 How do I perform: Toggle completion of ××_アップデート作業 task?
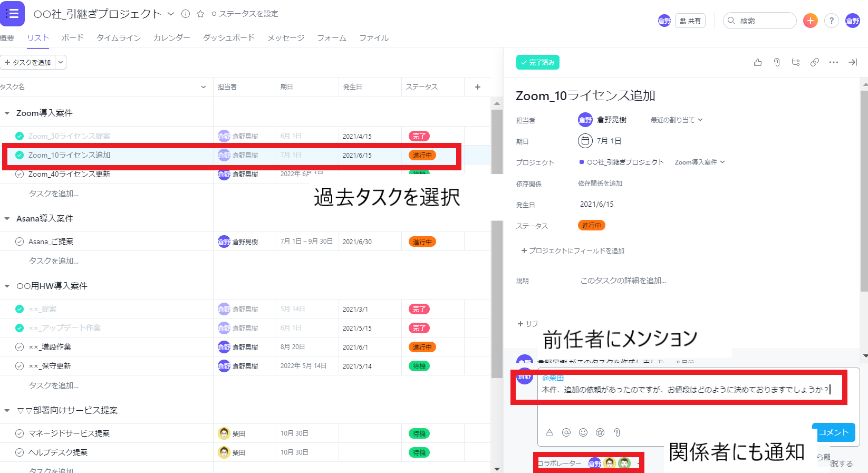click(20, 328)
